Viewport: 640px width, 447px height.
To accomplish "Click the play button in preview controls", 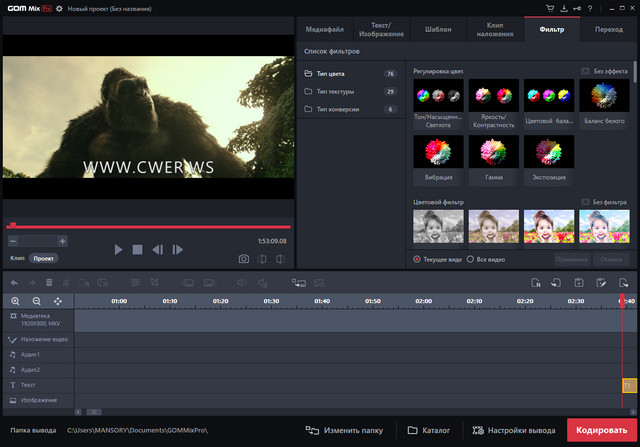I will (118, 249).
